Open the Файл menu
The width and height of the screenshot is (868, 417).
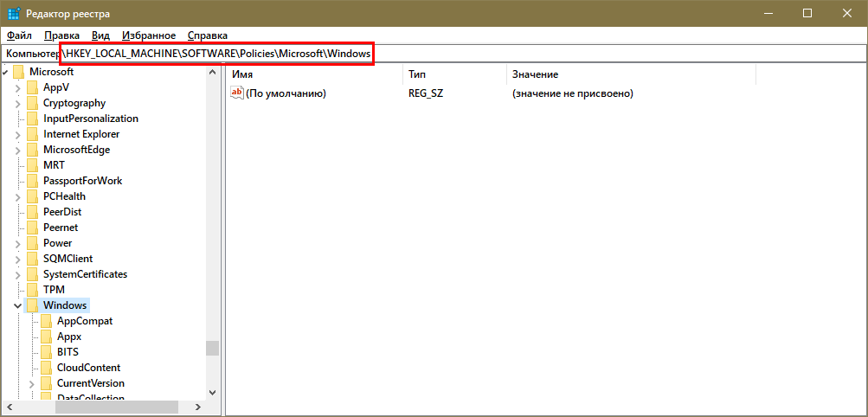[x=19, y=35]
